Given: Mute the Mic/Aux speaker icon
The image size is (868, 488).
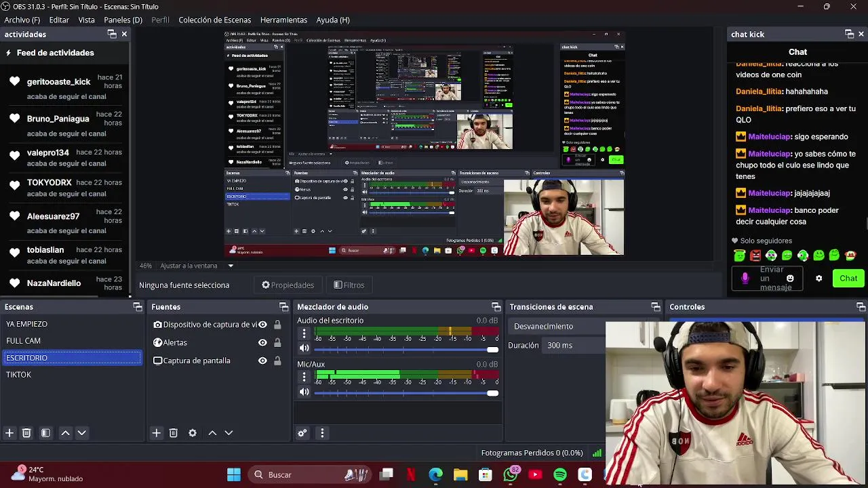Looking at the screenshot, I should coord(304,392).
